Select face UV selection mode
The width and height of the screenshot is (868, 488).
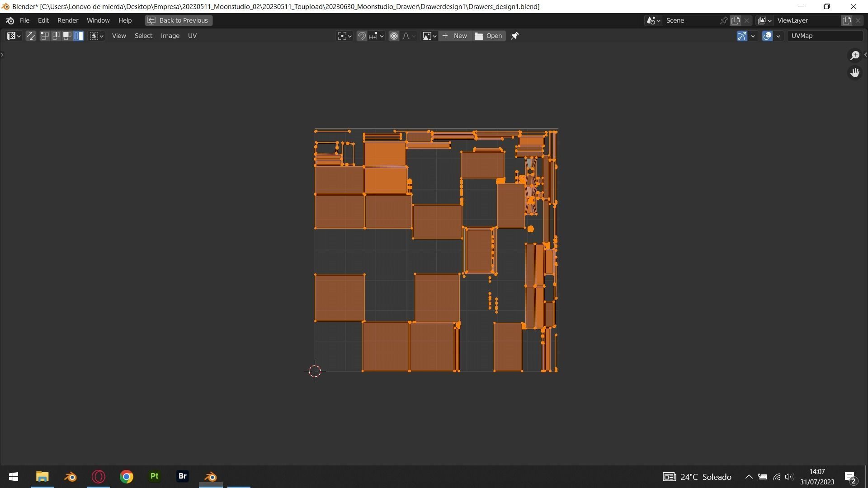(x=67, y=36)
